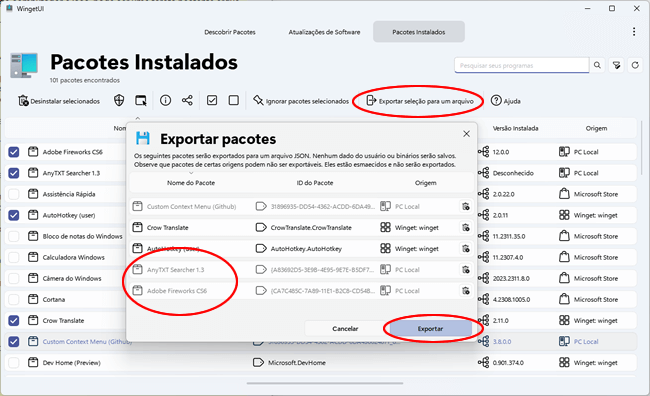
Task: Click Desinstalar selecionados button
Action: point(59,101)
